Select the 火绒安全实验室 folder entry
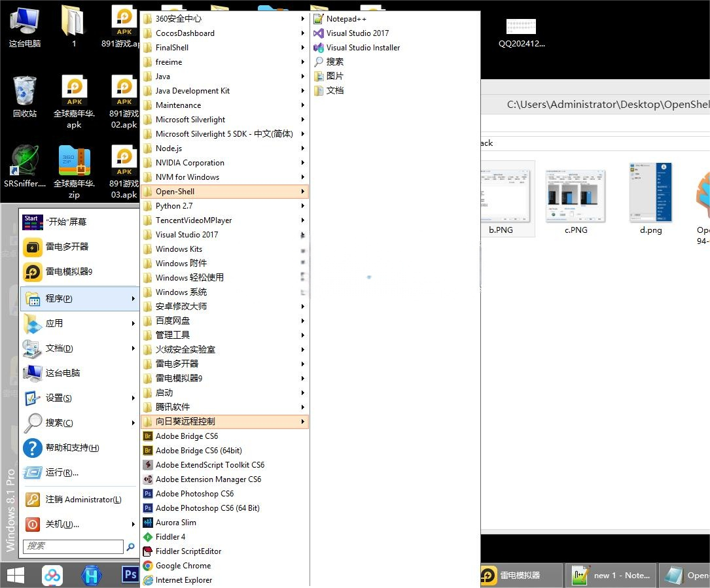Screen dimensions: 710x588 [225, 349]
